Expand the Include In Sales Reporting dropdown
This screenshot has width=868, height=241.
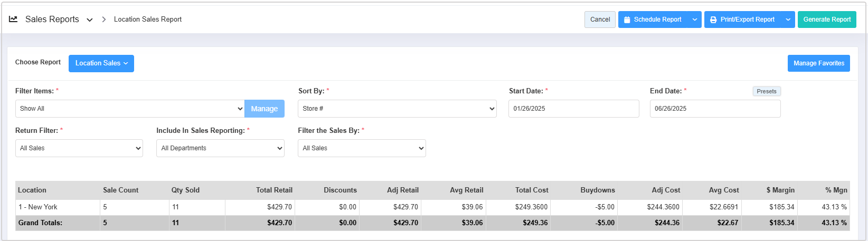tap(220, 148)
